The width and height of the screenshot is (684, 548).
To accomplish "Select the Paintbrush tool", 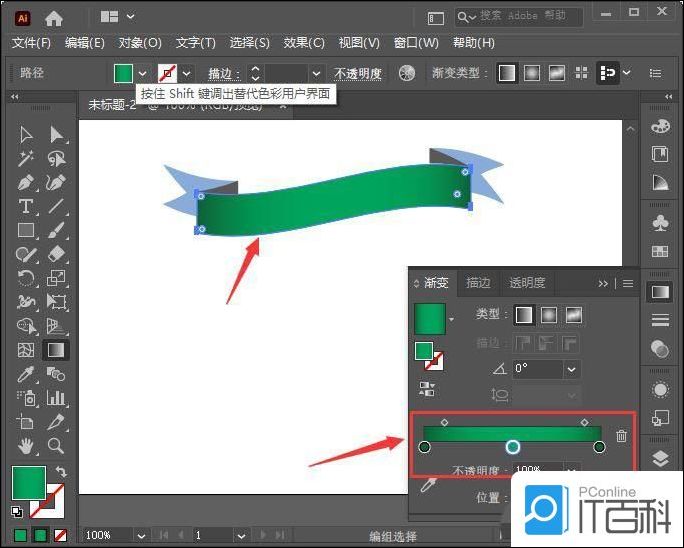I will [x=56, y=230].
